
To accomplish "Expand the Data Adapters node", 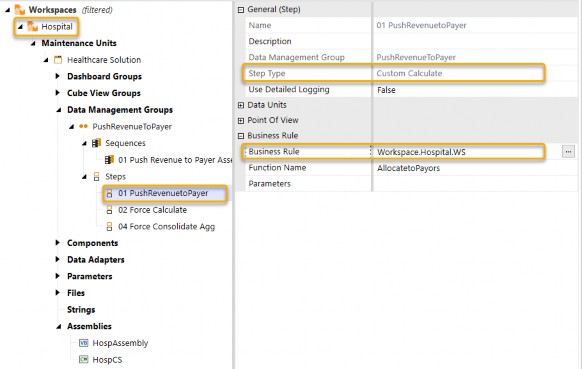I will coord(58,259).
